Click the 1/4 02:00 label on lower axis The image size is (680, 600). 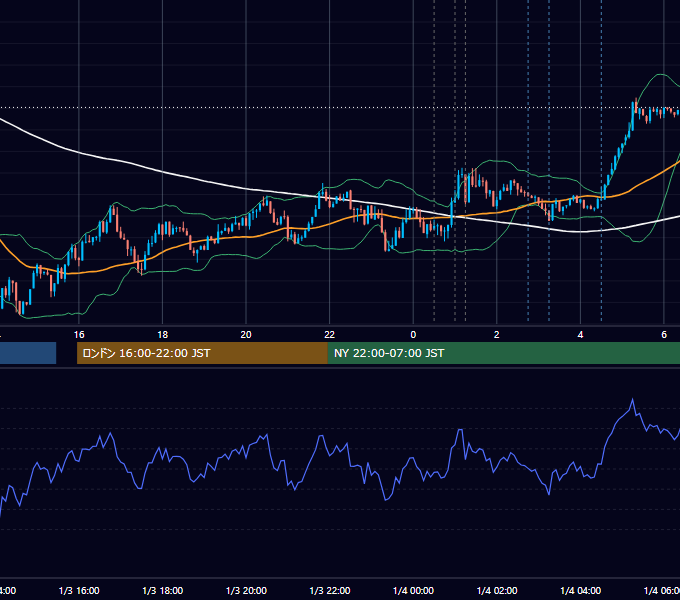click(x=497, y=591)
